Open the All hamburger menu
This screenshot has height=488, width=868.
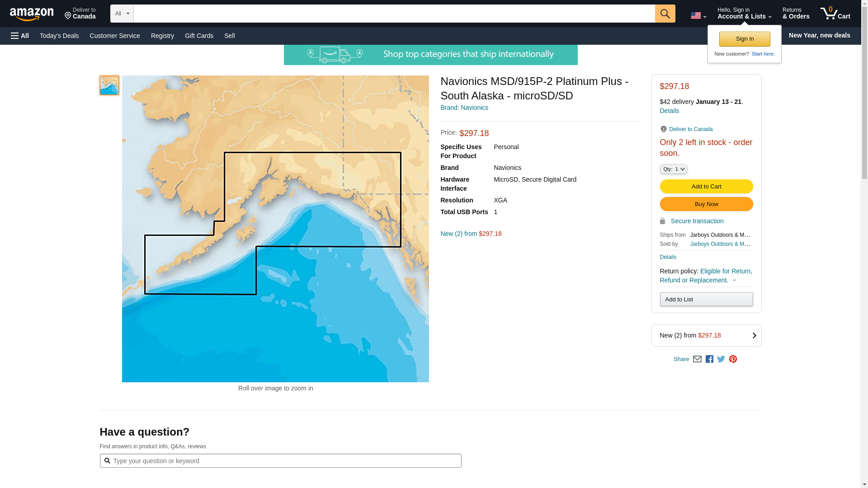[x=20, y=36]
